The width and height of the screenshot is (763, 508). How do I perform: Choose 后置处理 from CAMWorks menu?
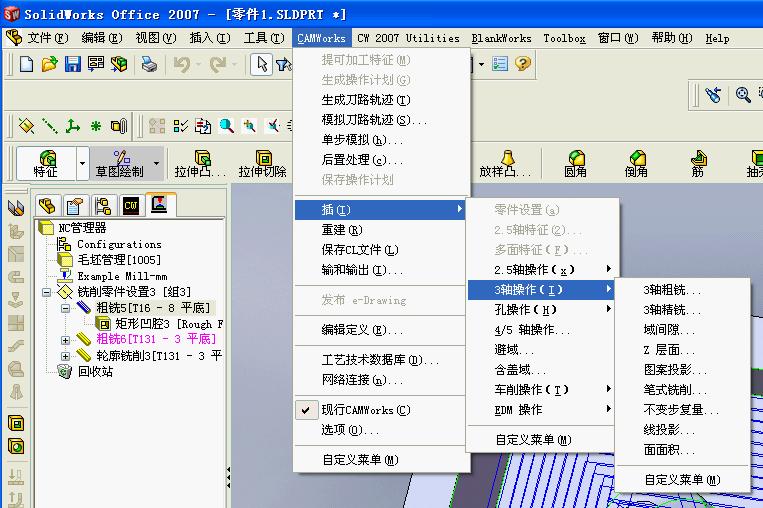tap(382, 160)
